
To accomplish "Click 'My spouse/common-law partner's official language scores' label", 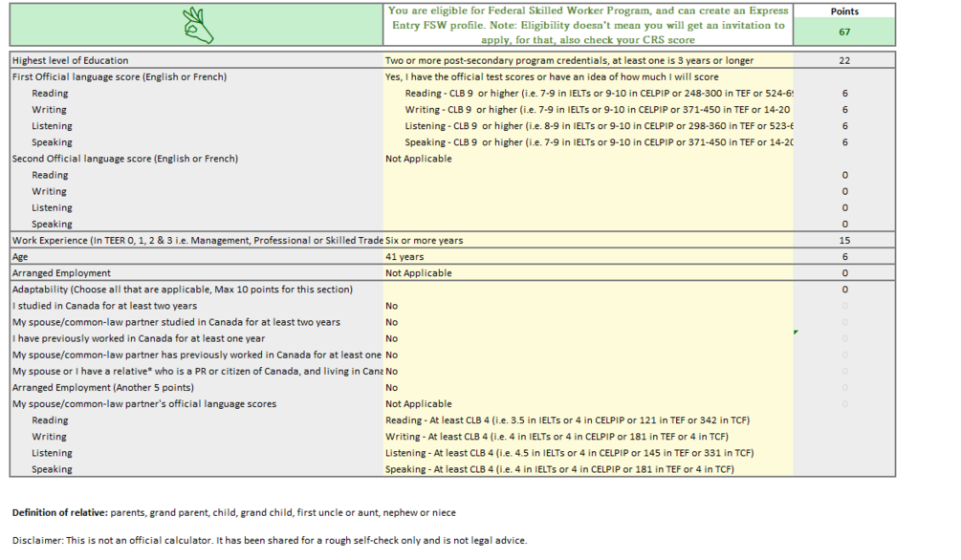I will click(x=144, y=404).
